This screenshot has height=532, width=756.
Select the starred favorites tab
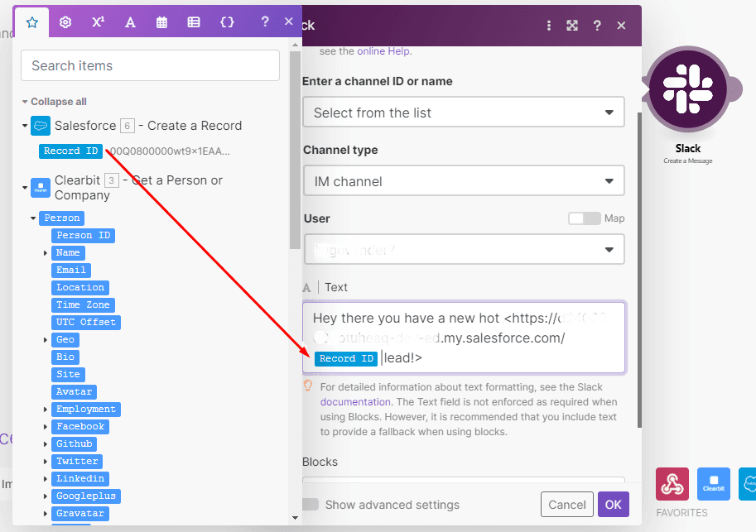[x=32, y=22]
